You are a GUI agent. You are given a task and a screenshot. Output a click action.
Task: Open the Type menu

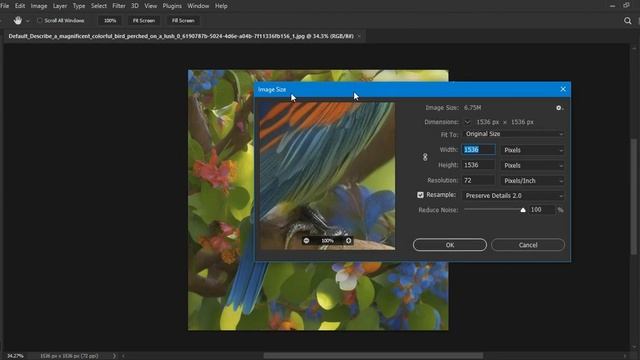pos(79,6)
